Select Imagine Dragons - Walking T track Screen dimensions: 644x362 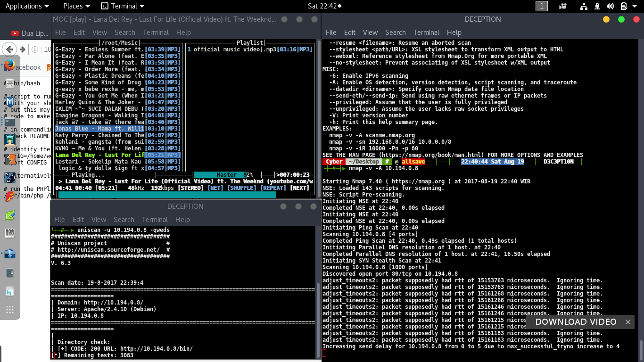point(118,115)
